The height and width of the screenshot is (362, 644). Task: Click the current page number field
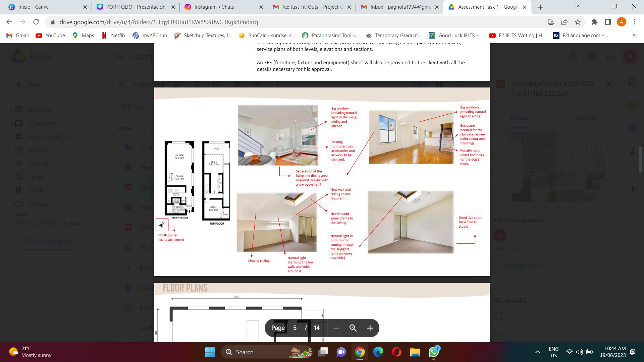coord(295,328)
